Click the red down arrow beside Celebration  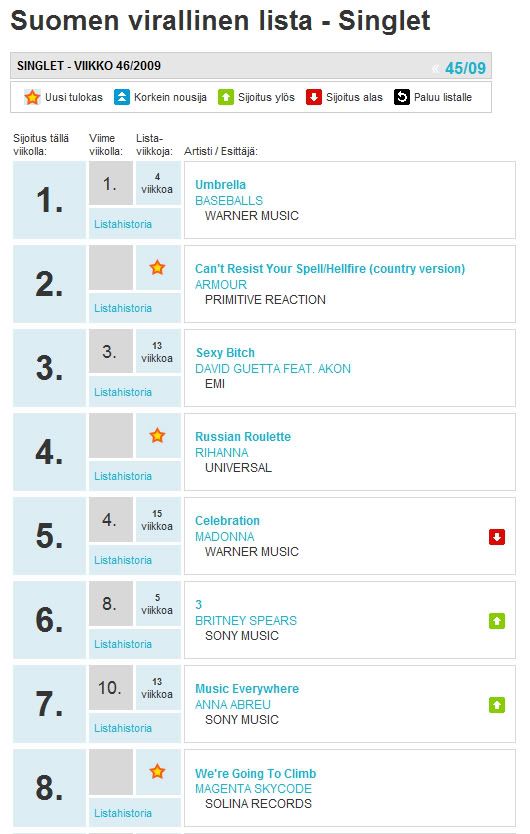click(x=497, y=537)
